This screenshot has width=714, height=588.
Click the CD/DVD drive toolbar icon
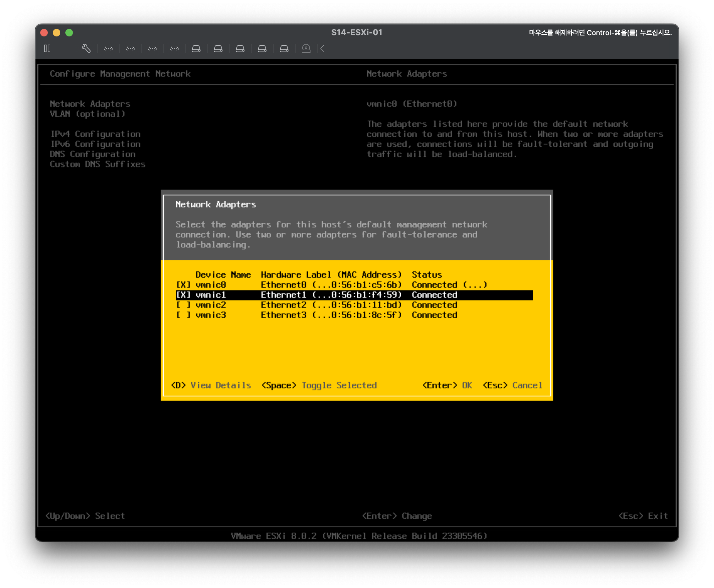[306, 49]
